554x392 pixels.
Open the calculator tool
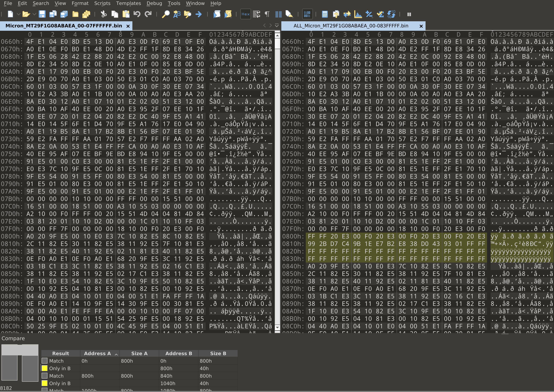point(325,14)
